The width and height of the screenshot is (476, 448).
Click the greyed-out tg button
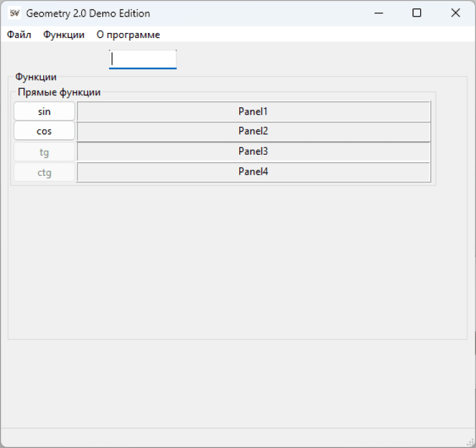coord(44,152)
